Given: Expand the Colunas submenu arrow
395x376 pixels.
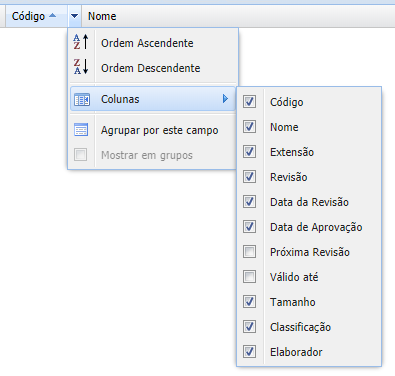Looking at the screenshot, I should [226, 99].
